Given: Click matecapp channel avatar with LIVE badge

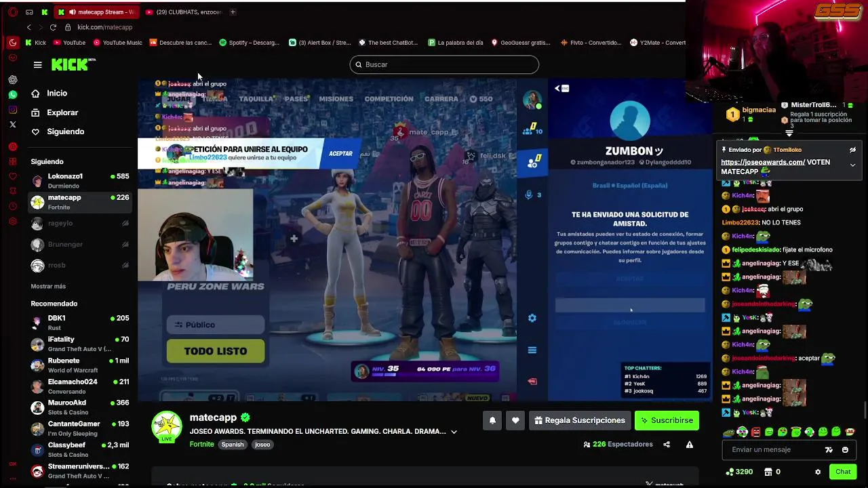Looking at the screenshot, I should click(x=167, y=426).
